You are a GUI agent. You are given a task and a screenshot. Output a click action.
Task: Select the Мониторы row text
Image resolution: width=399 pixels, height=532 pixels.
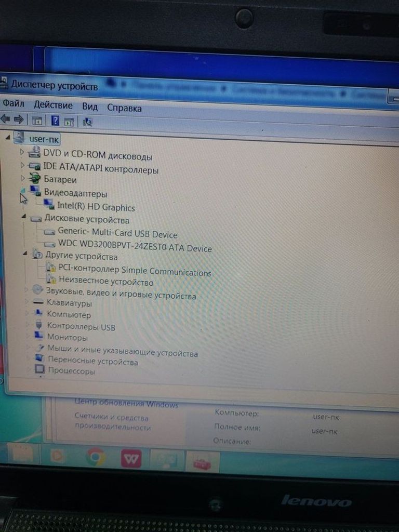pyautogui.click(x=68, y=337)
